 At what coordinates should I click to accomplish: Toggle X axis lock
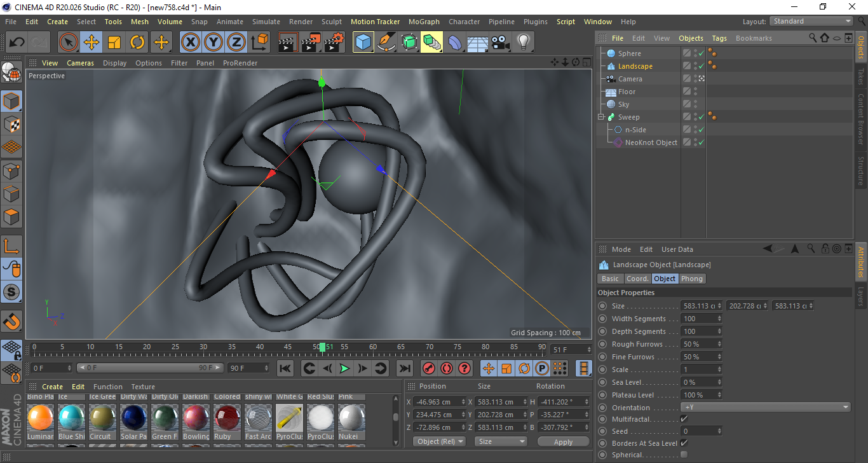190,43
